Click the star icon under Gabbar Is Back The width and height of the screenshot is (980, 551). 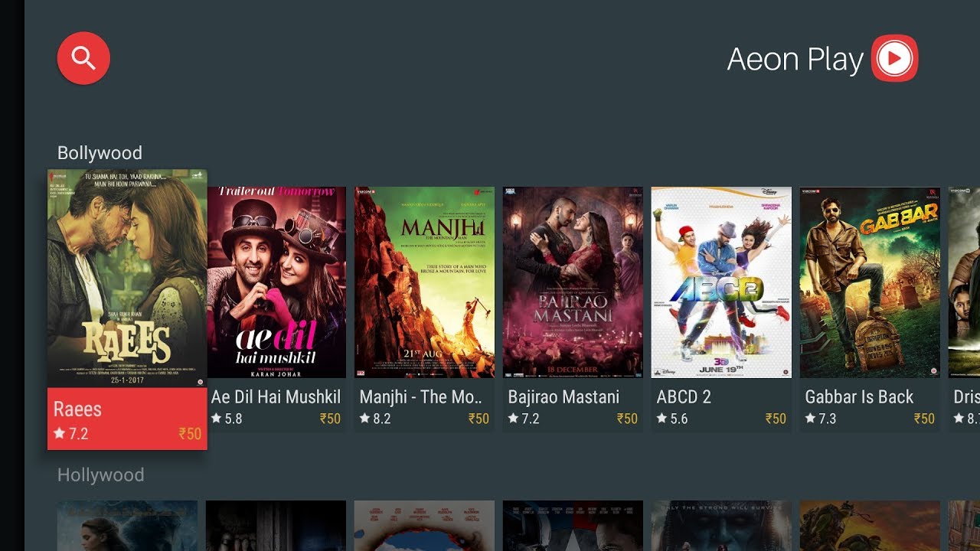pos(810,419)
